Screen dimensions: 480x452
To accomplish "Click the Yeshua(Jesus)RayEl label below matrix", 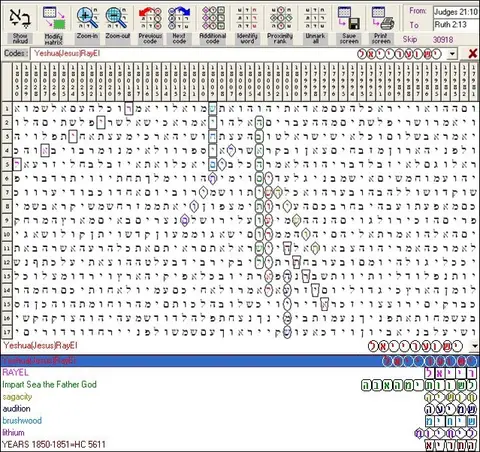I will [x=40, y=345].
